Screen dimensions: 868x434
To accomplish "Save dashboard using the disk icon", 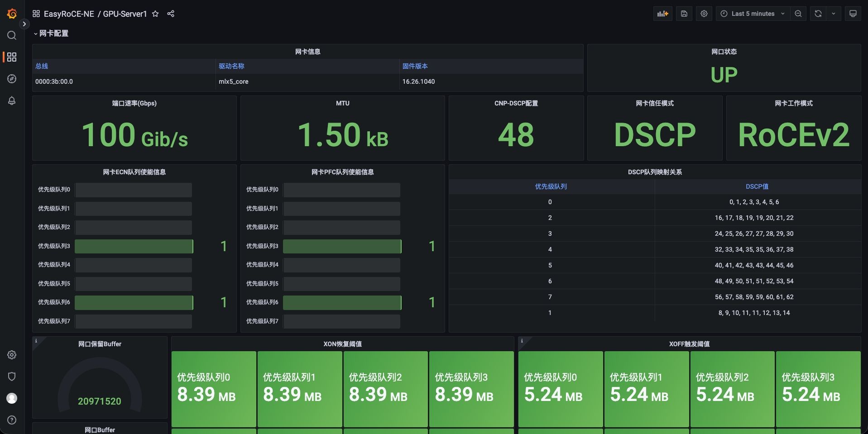I will coord(684,14).
